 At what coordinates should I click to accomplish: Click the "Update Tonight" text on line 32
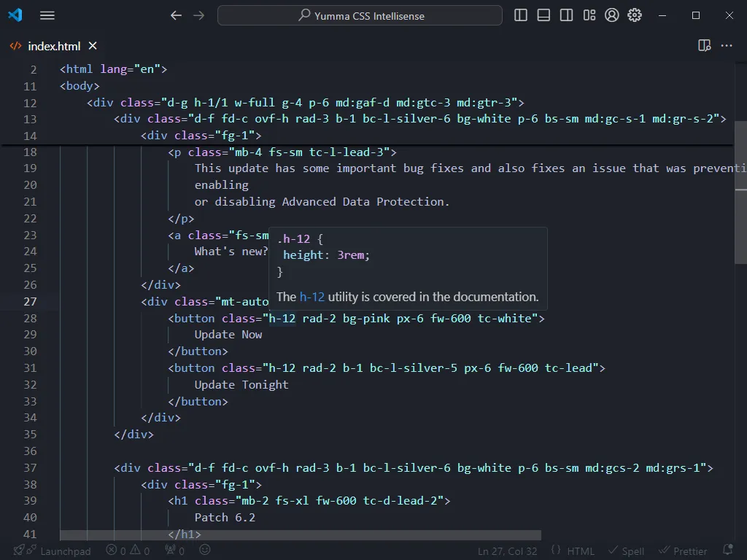[241, 385]
